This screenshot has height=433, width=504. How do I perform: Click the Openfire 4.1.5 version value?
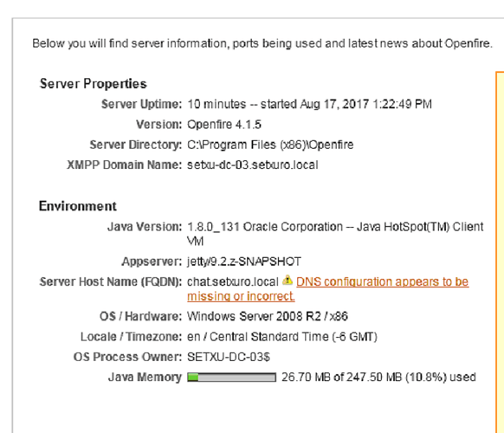click(x=224, y=125)
